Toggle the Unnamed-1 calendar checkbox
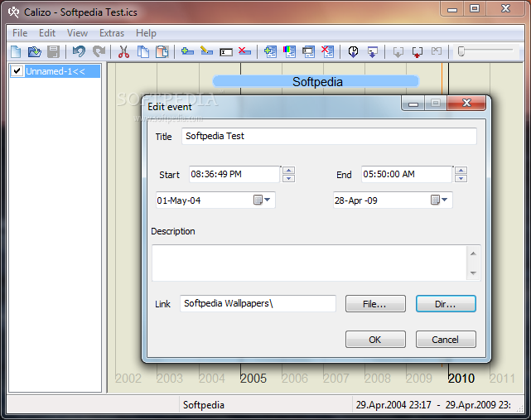 [17, 71]
